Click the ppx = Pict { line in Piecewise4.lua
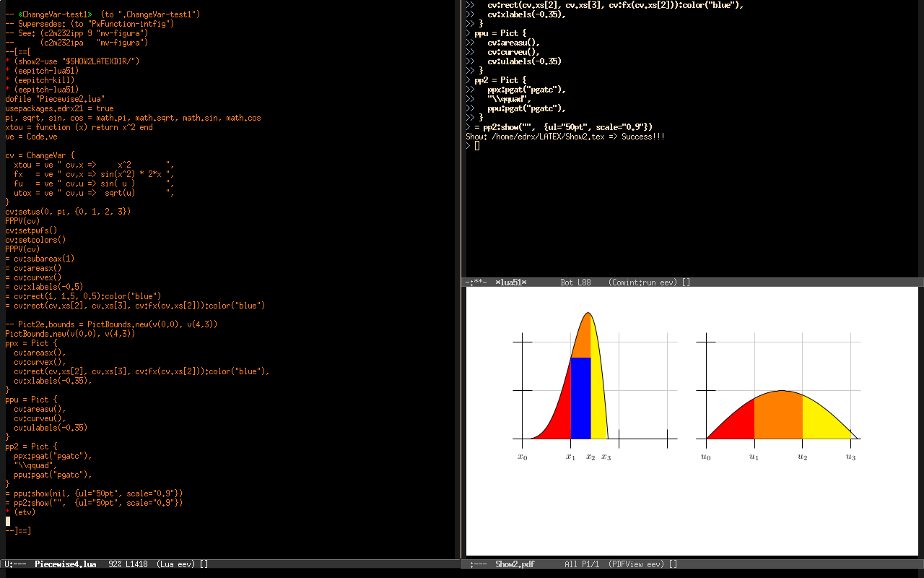 tap(33, 343)
